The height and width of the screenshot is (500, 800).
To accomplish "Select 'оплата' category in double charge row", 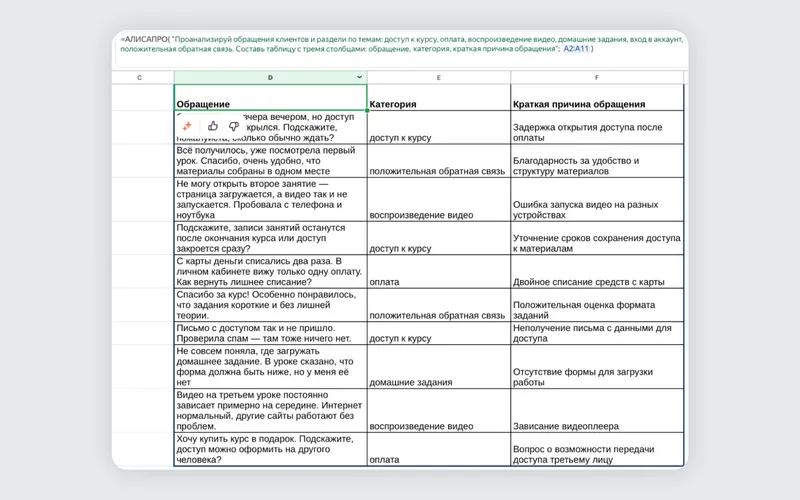I will 439,271.
